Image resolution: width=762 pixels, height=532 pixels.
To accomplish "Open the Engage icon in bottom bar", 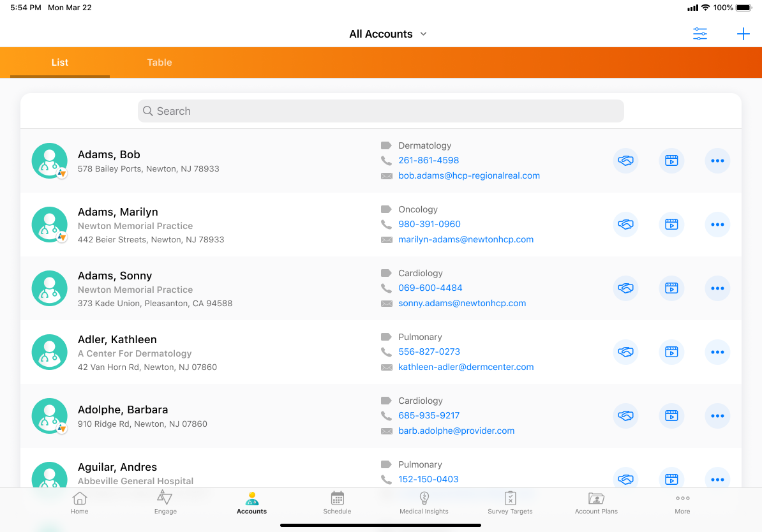I will point(165,503).
